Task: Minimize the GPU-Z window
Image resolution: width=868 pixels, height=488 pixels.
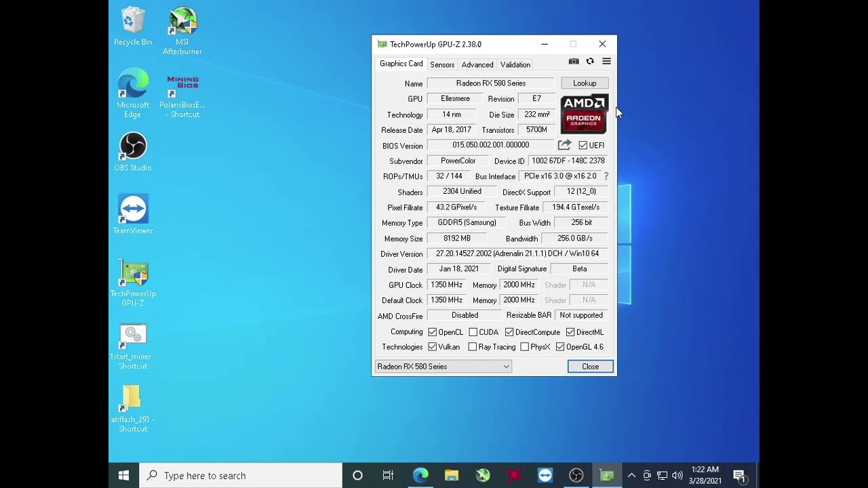Action: pos(545,44)
